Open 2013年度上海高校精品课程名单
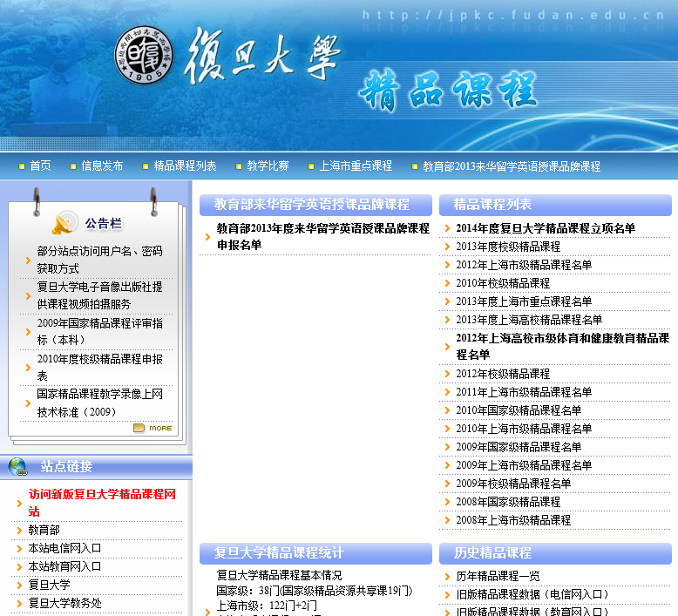678x616 pixels. point(529,320)
